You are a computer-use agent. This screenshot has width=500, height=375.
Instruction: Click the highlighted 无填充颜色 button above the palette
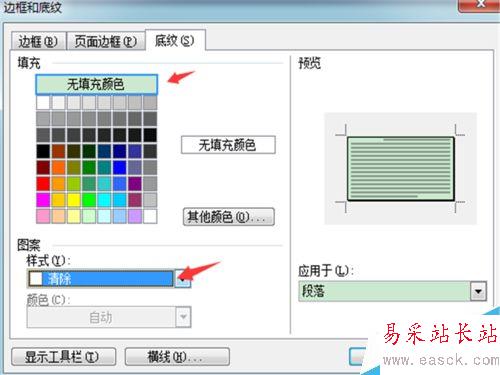96,84
